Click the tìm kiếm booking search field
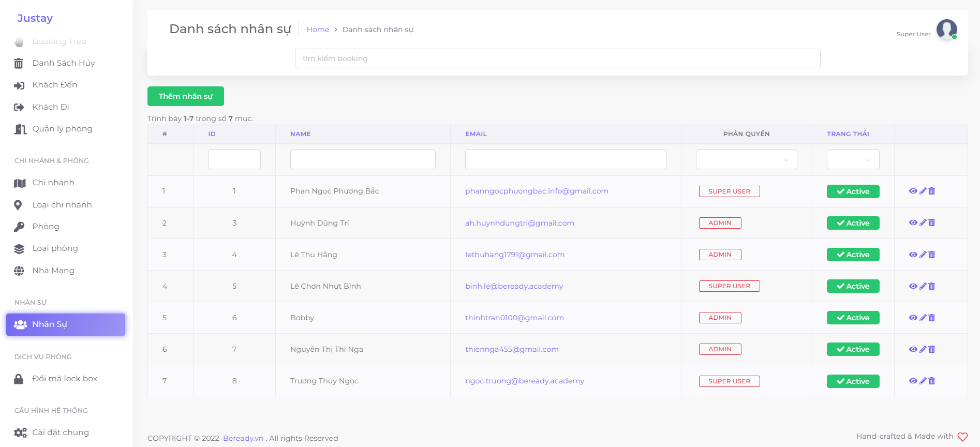980x447 pixels. [x=557, y=58]
